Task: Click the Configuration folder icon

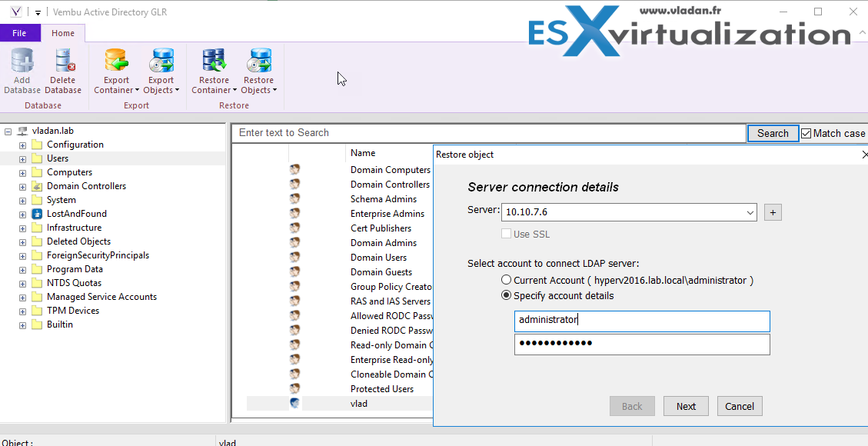Action: [x=37, y=145]
